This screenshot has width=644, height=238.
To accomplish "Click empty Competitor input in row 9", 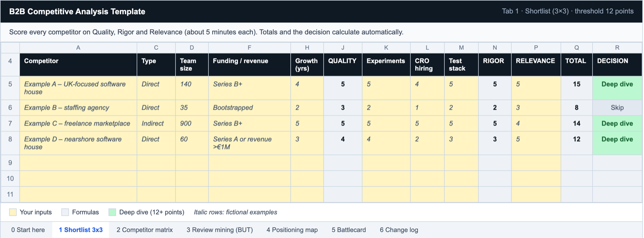I will tap(78, 163).
